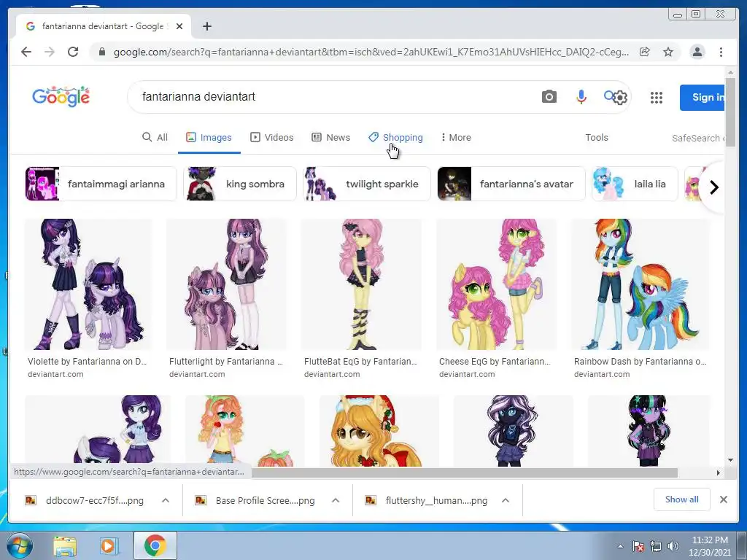The image size is (747, 560).
Task: Switch to the Videos tab
Action: click(x=271, y=137)
